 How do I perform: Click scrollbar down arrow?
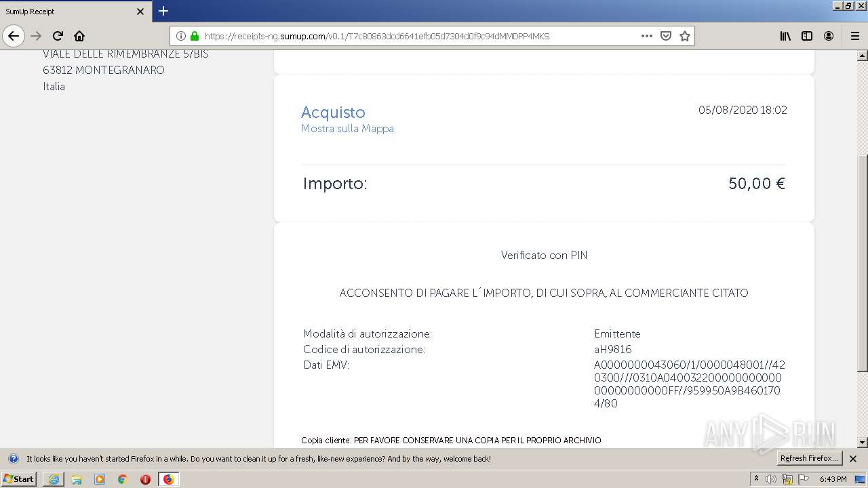pos(863,443)
